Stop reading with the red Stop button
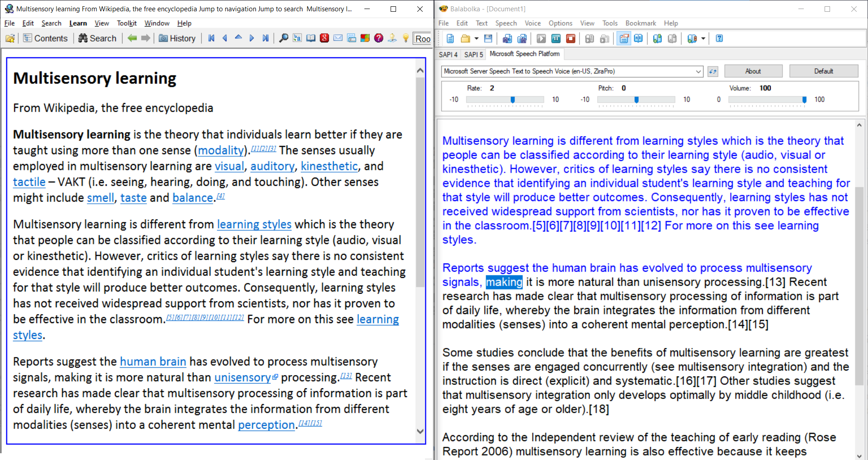Viewport: 868px width, 460px height. (x=571, y=38)
